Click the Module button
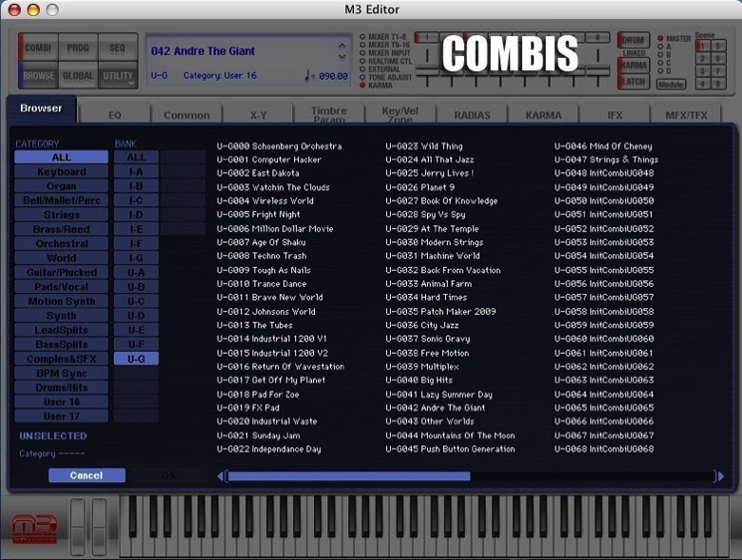Image resolution: width=742 pixels, height=560 pixels. coord(671,85)
